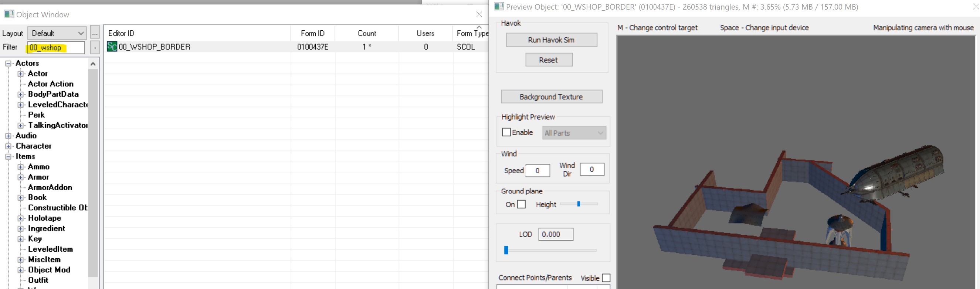The height and width of the screenshot is (289, 980).
Task: Expand the Ammo node
Action: [x=21, y=167]
